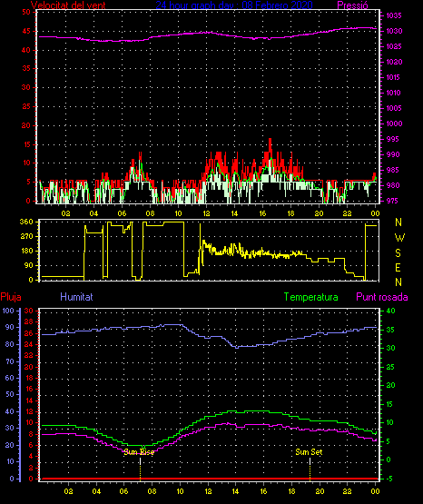Screen dimensions: 423x504
Task: Click the 995 value on pressure axis
Action: [x=394, y=139]
